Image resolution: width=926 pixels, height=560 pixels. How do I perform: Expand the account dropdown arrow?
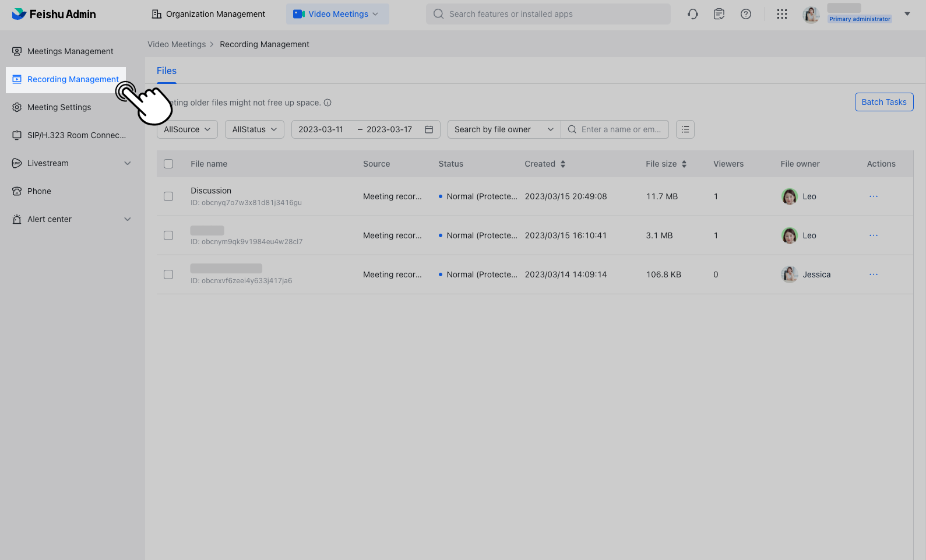907,14
